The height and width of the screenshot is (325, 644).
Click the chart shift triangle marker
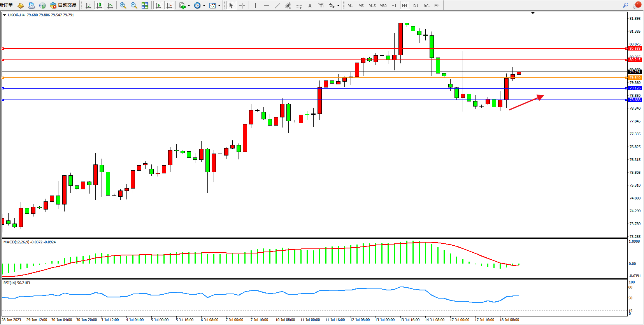[x=533, y=13]
